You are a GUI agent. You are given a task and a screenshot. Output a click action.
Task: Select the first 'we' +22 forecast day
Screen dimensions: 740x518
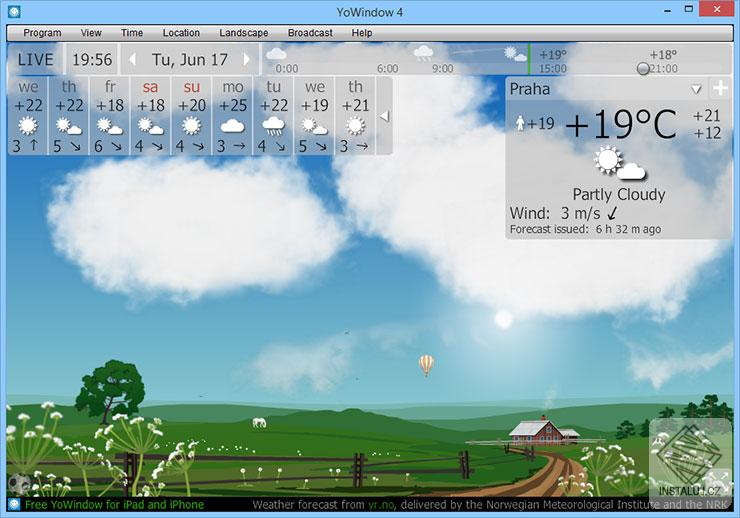pyautogui.click(x=28, y=116)
